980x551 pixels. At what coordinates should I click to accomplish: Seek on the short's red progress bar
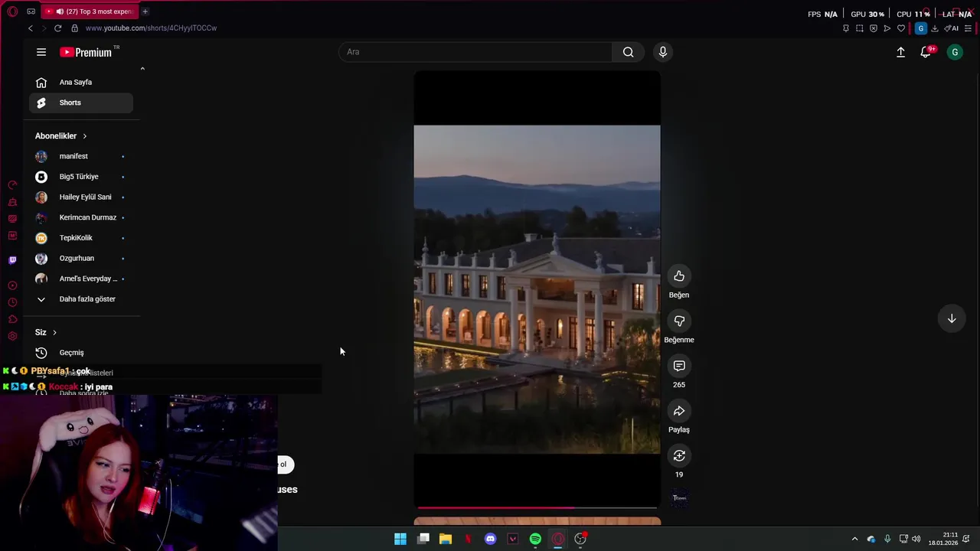pos(537,507)
